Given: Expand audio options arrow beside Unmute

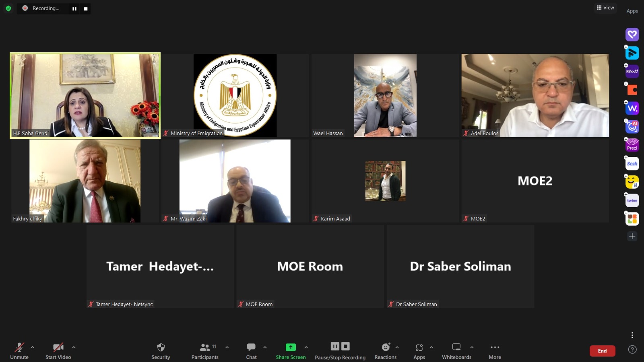Looking at the screenshot, I should 33,347.
